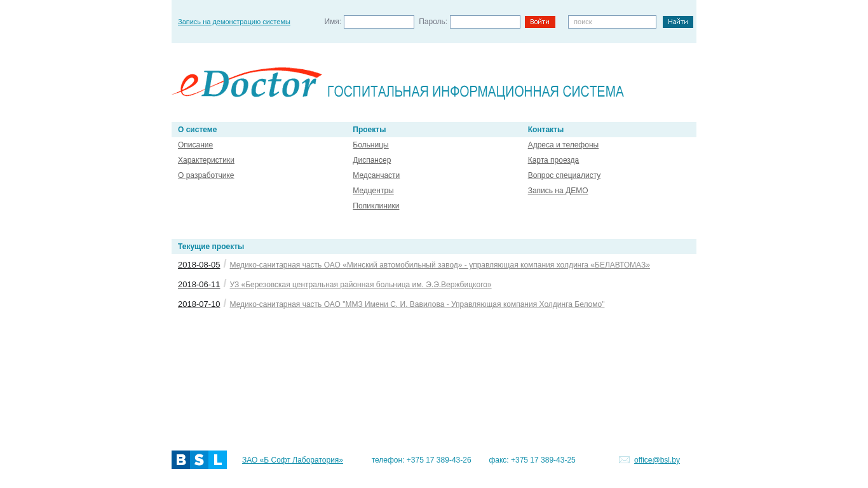This screenshot has width=868, height=488.
Task: Open the Адреса и телефоны link
Action: click(x=563, y=145)
